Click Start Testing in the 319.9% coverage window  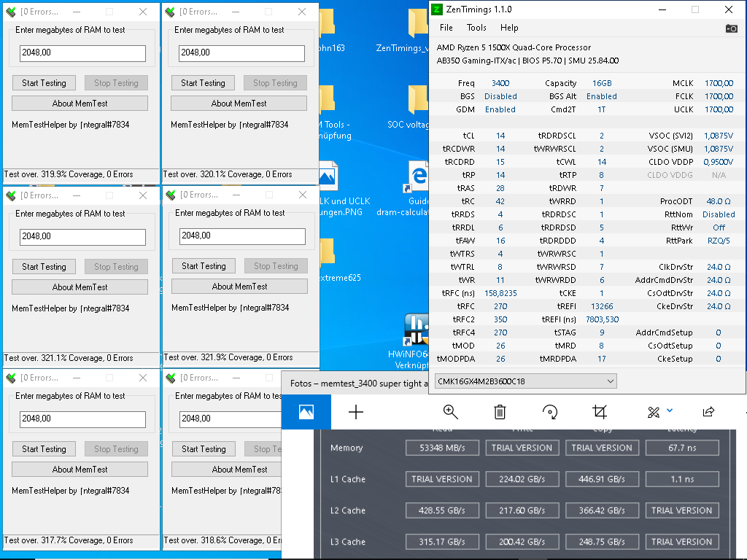[44, 83]
